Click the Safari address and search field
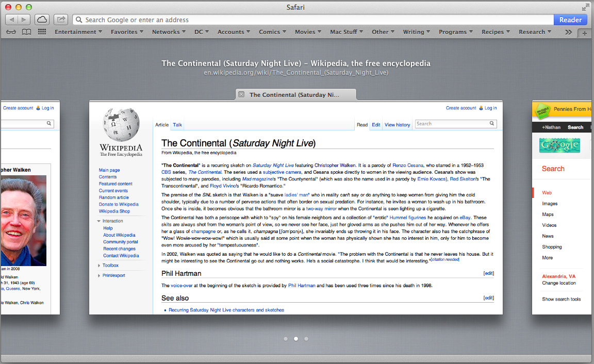Screen dimensions: 594x364 click(313, 20)
